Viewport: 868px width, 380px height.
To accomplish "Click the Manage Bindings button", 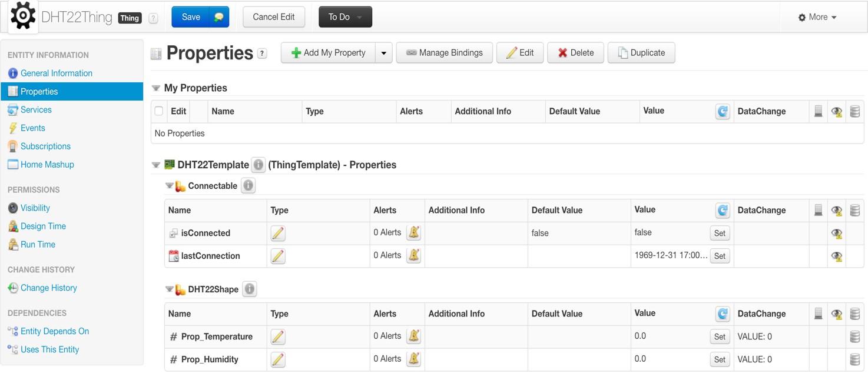I will click(445, 53).
